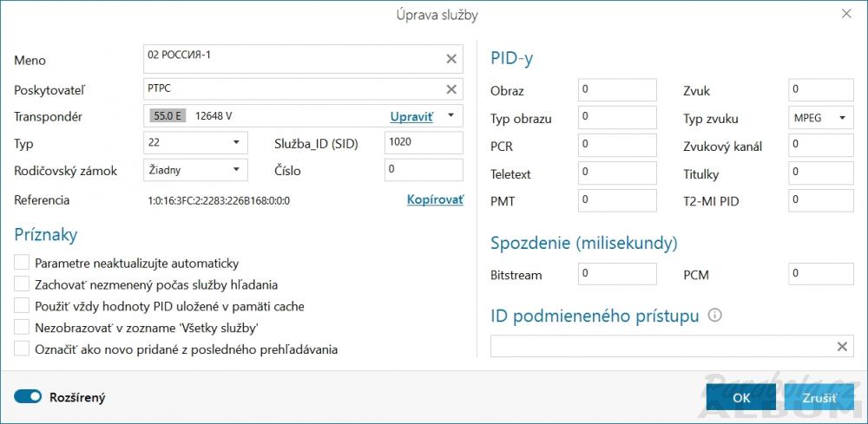868x424 pixels.
Task: Click Kopírovať to copy the reference
Action: [x=435, y=200]
